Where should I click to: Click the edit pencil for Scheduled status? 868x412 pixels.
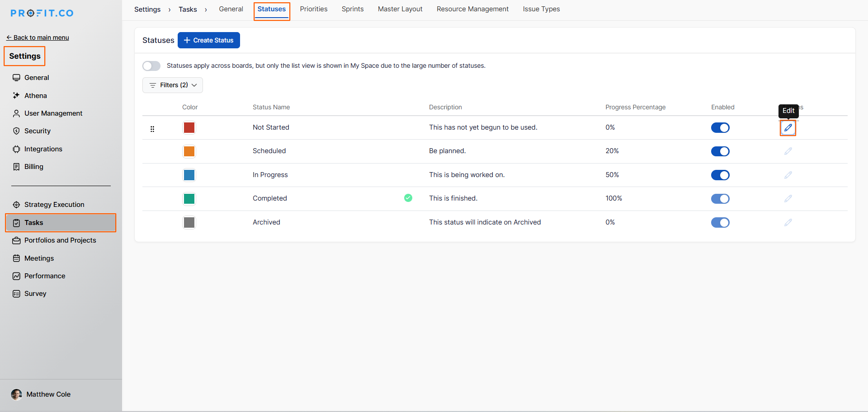click(788, 151)
